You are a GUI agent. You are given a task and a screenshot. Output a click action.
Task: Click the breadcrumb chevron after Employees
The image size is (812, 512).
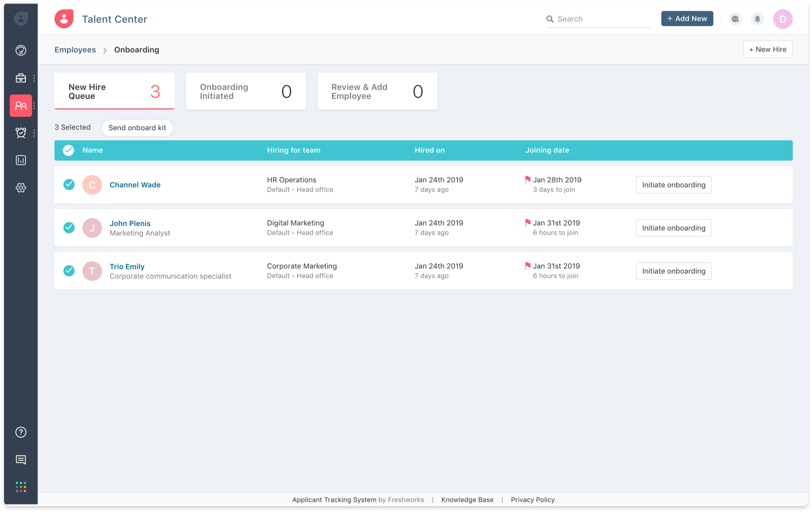[x=105, y=50]
